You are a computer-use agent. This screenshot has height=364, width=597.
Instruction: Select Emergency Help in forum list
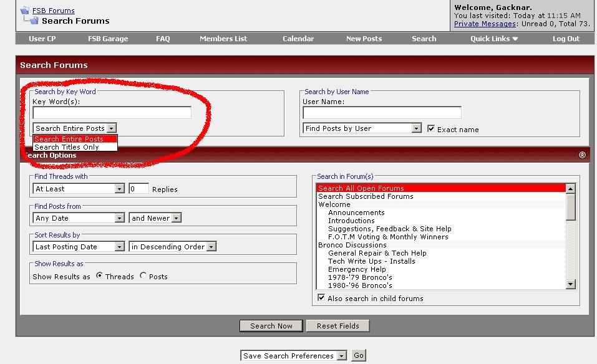click(441, 269)
